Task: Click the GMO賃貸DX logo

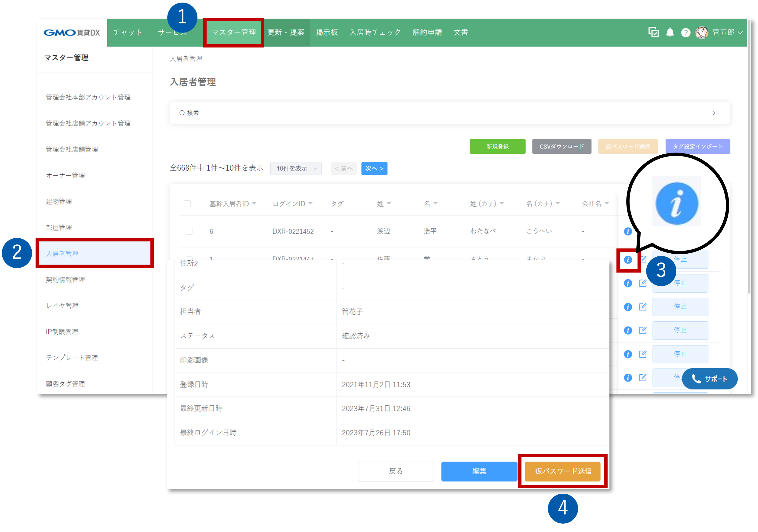Action: 72,32
